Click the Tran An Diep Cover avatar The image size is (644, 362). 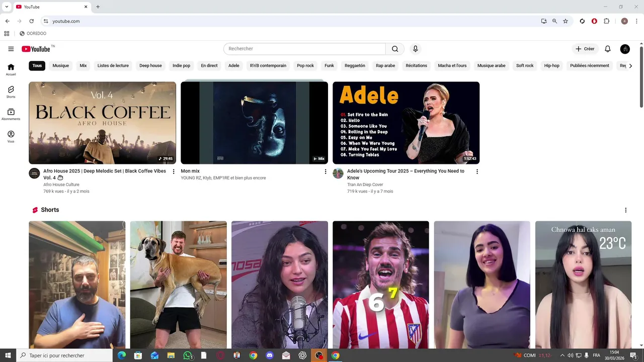338,173
